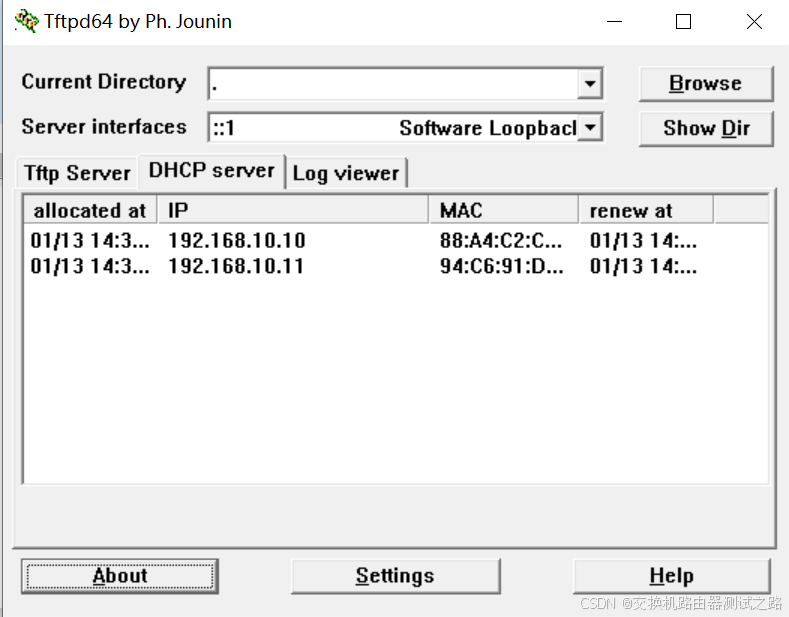Click renew time in 192.168.10.10 row
Image resolution: width=789 pixels, height=617 pixels.
[644, 241]
